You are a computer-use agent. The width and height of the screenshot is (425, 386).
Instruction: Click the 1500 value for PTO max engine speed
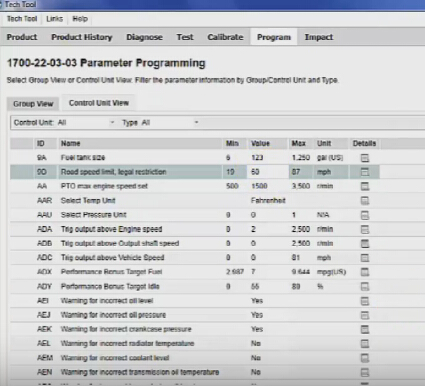(259, 186)
